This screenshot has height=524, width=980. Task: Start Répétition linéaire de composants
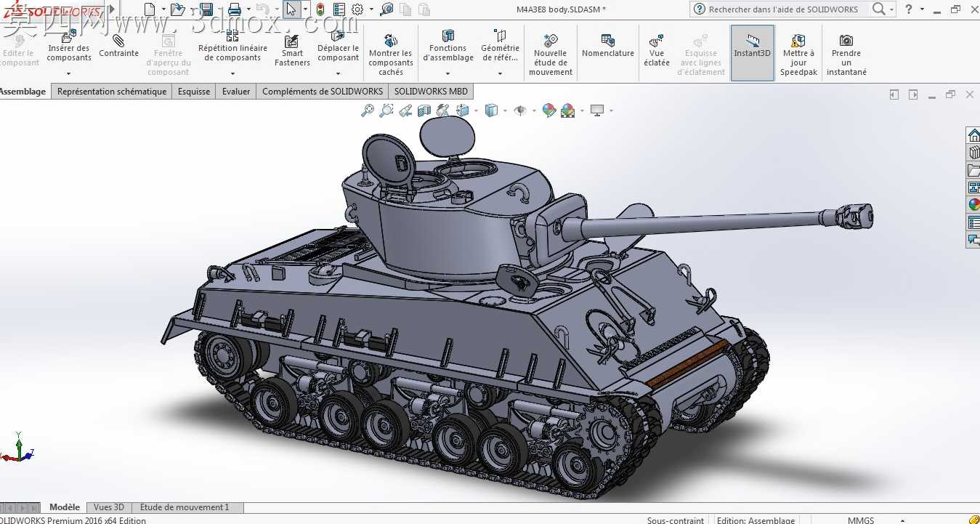click(232, 45)
